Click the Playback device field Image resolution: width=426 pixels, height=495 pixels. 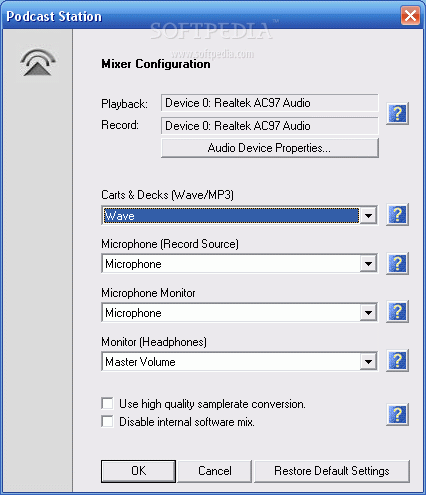pos(270,103)
